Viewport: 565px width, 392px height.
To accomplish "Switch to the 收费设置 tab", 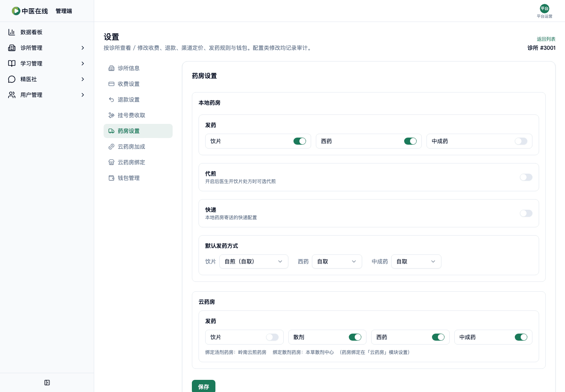I will [x=138, y=84].
